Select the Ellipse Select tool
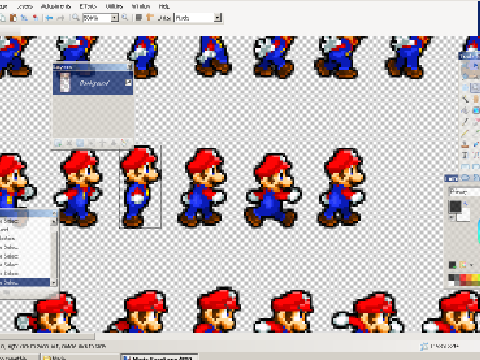This screenshot has width=480, height=360. [x=465, y=88]
